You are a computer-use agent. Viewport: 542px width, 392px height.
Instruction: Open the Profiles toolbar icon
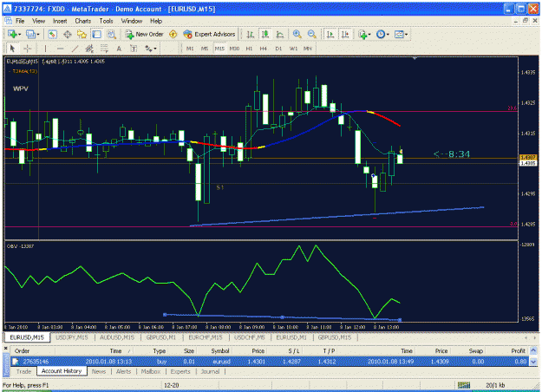[x=30, y=34]
